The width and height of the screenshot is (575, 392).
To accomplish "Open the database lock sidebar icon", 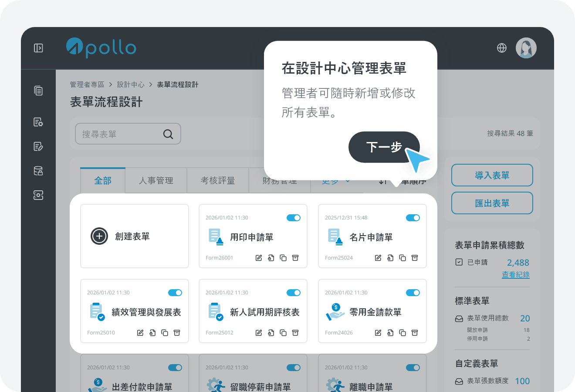I will (x=38, y=171).
